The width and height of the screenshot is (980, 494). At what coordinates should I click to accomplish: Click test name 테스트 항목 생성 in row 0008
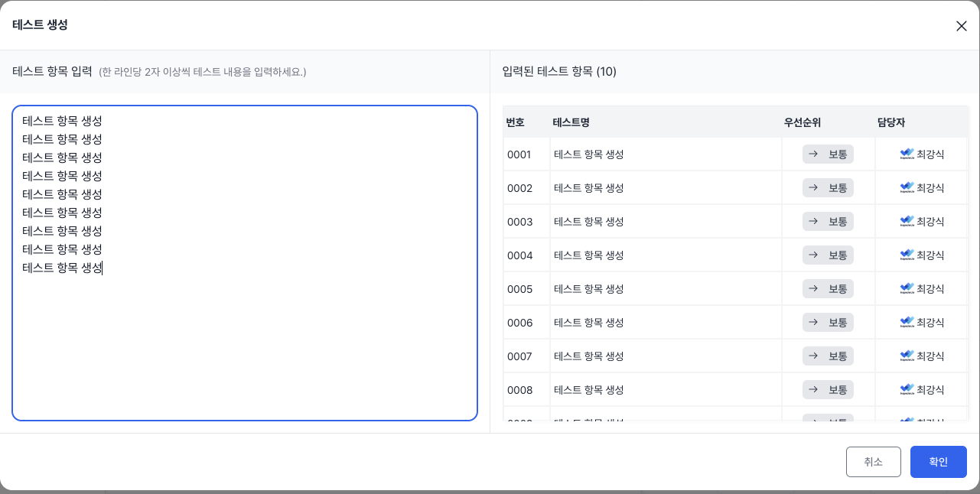589,390
